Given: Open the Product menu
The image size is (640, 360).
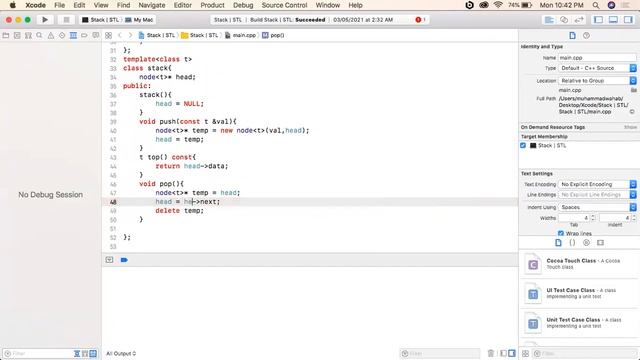Looking at the screenshot, I should (212, 5).
